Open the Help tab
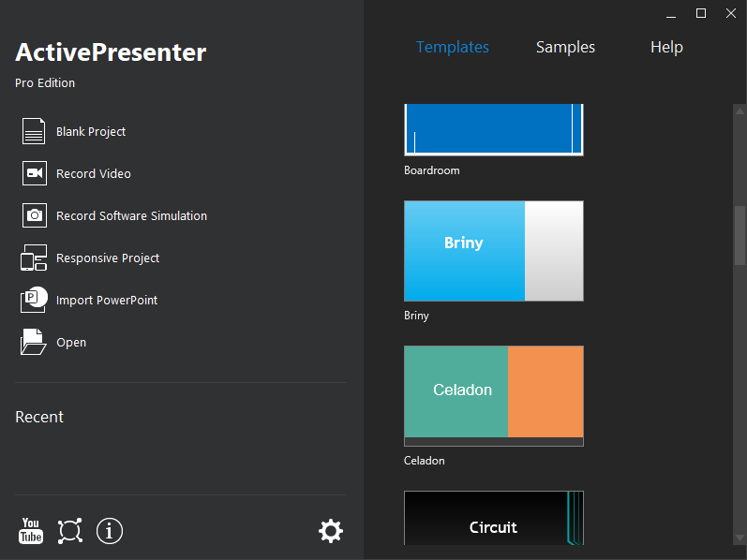The width and height of the screenshot is (747, 560). [666, 47]
